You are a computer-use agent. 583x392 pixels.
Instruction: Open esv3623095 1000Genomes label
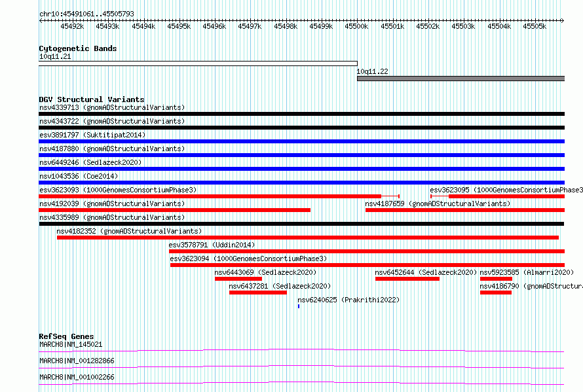pos(506,190)
